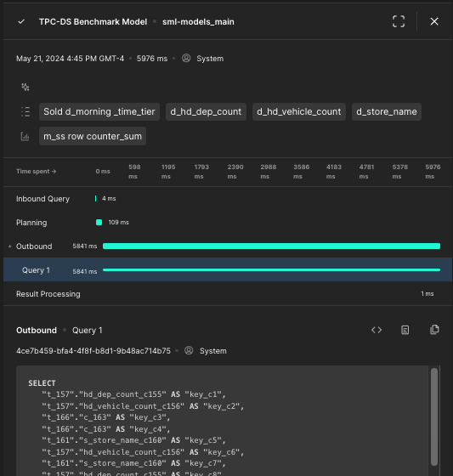This screenshot has width=453, height=476.
Task: Click the user icon beside the query ID
Action: coord(189,350)
